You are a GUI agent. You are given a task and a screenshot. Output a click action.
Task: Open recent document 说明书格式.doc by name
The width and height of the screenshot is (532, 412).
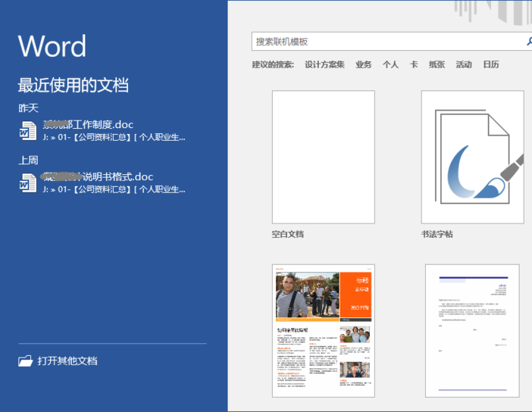[x=97, y=177]
